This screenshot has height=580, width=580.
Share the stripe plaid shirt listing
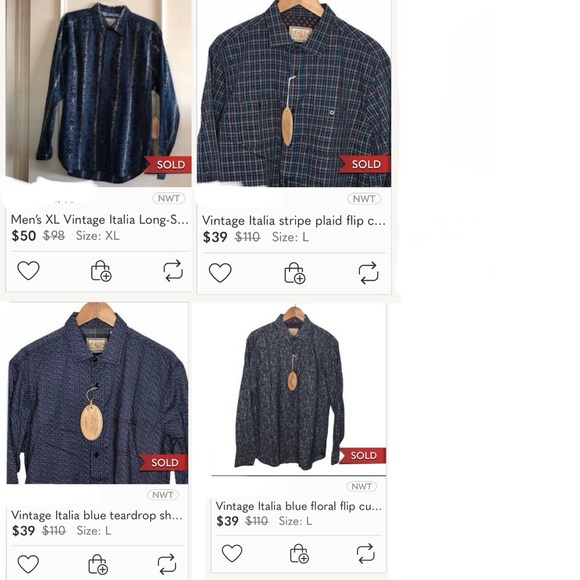368,273
